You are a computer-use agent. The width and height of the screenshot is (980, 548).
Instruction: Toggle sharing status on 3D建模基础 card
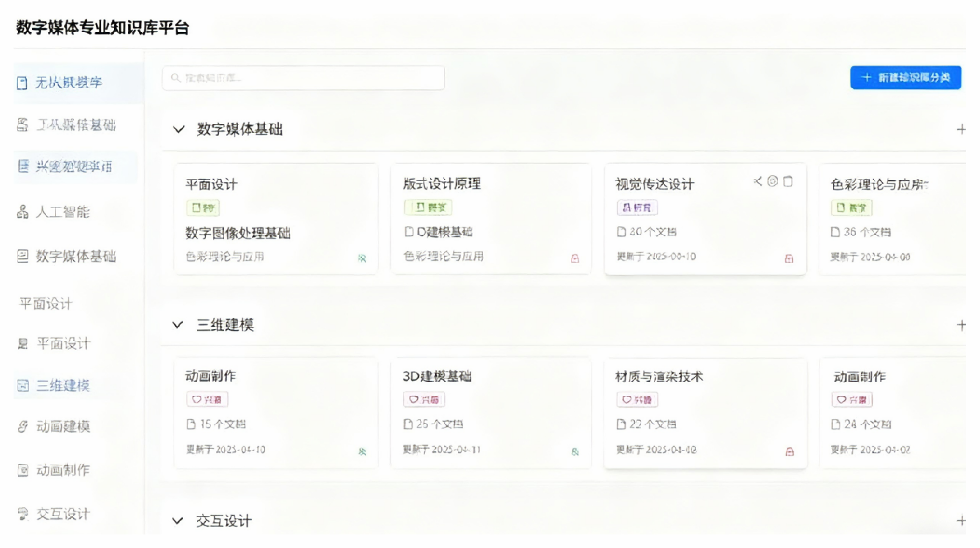[x=575, y=452]
